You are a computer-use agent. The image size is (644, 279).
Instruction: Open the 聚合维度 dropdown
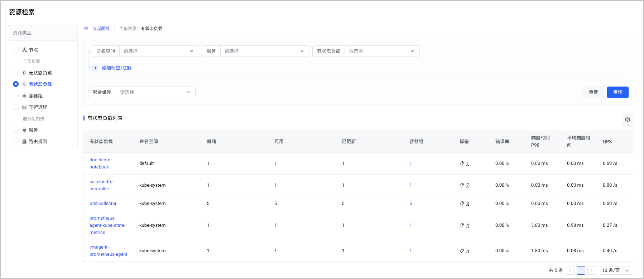point(155,92)
